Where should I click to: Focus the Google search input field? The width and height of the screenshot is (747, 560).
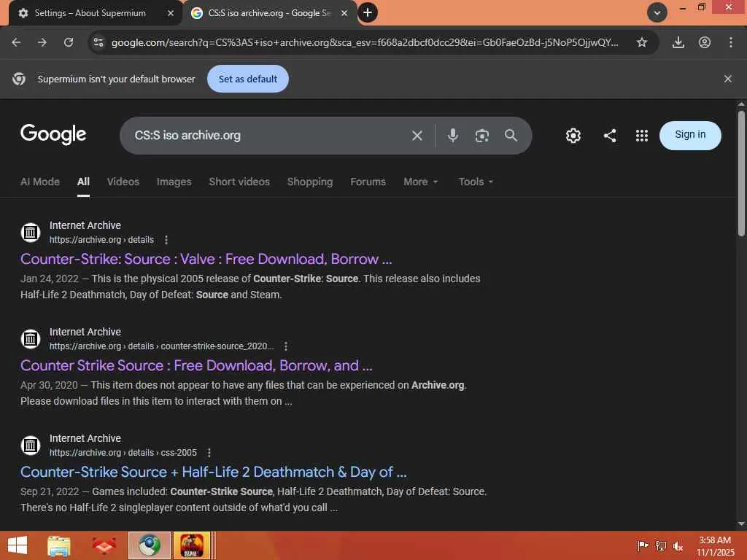pos(267,136)
